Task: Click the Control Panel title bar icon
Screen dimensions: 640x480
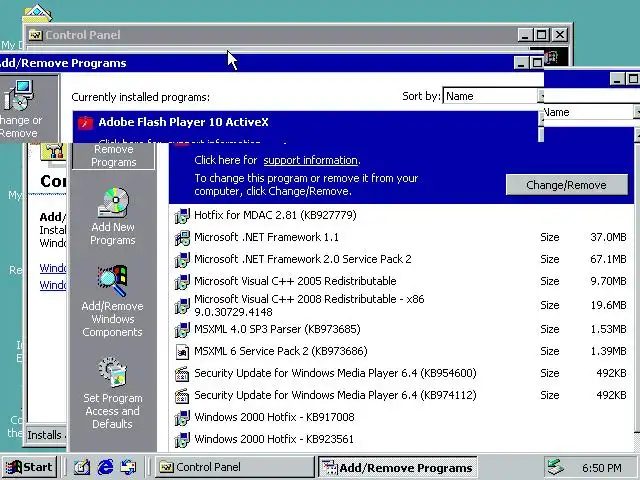Action: click(36, 35)
